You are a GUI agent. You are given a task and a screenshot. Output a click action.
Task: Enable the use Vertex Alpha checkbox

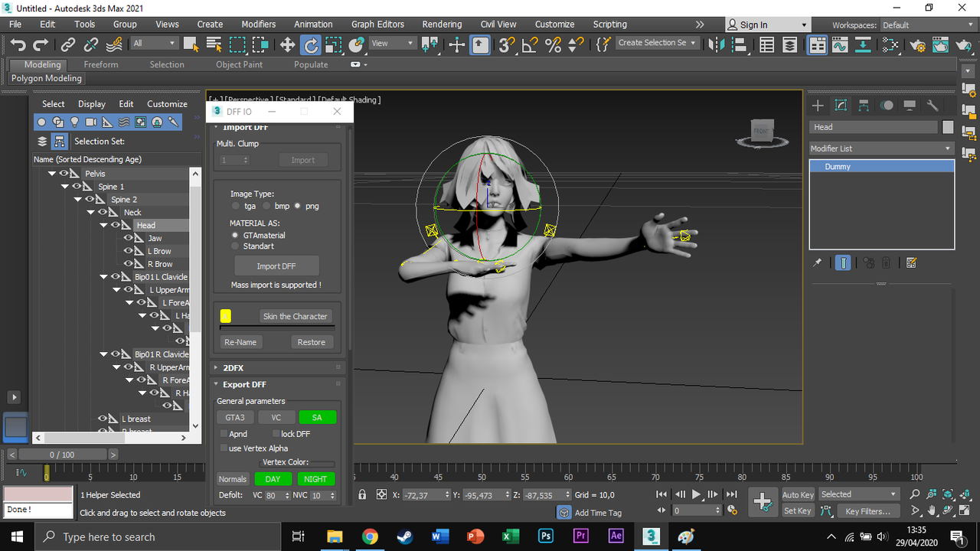coord(224,448)
